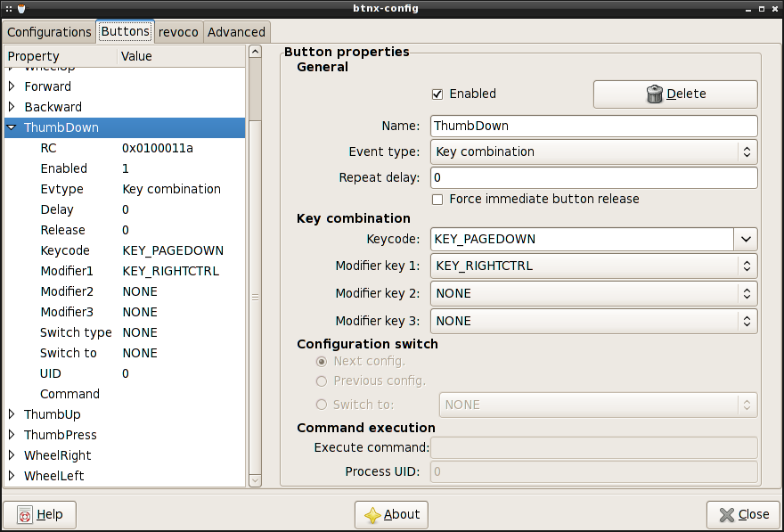Click the tree scrollbar up arrow
This screenshot has width=784, height=532.
[255, 52]
